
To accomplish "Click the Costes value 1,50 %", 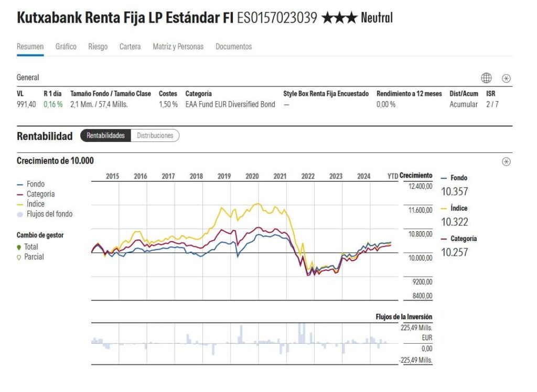I will [x=168, y=104].
